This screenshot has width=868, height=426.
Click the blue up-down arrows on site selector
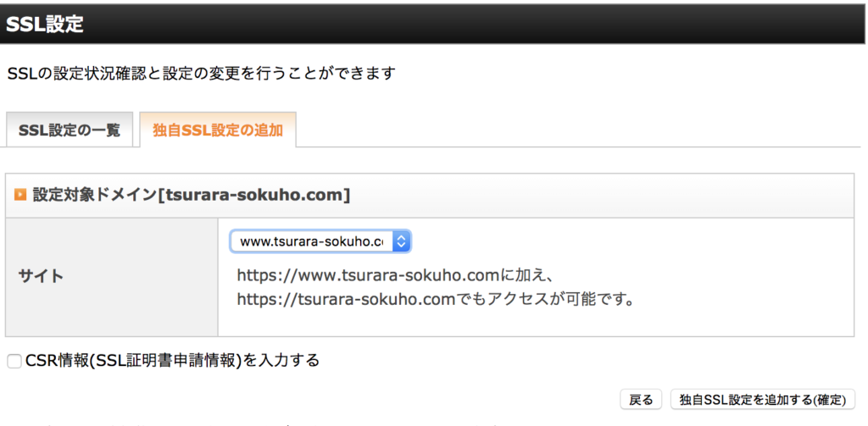(403, 241)
